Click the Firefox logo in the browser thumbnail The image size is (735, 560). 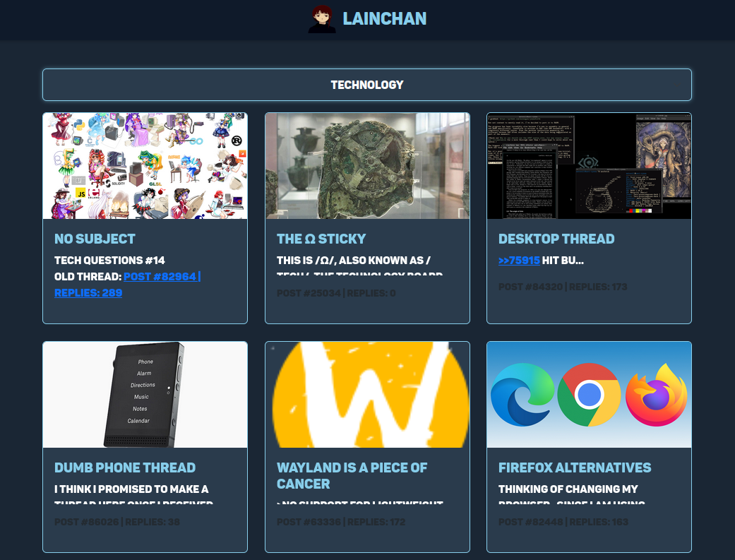(656, 394)
